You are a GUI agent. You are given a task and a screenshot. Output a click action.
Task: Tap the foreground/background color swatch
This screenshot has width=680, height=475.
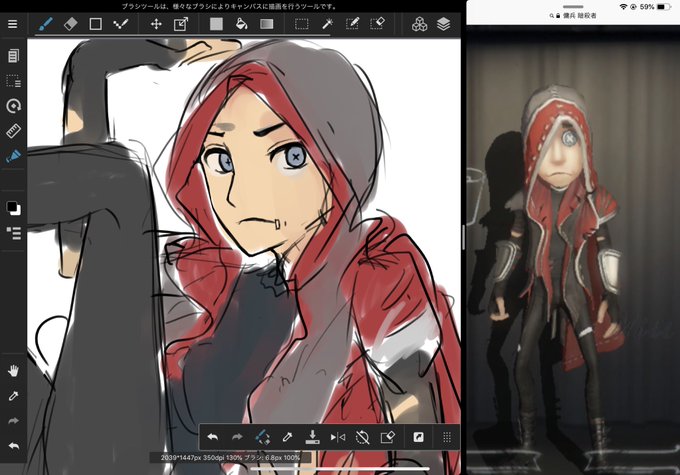pos(13,208)
